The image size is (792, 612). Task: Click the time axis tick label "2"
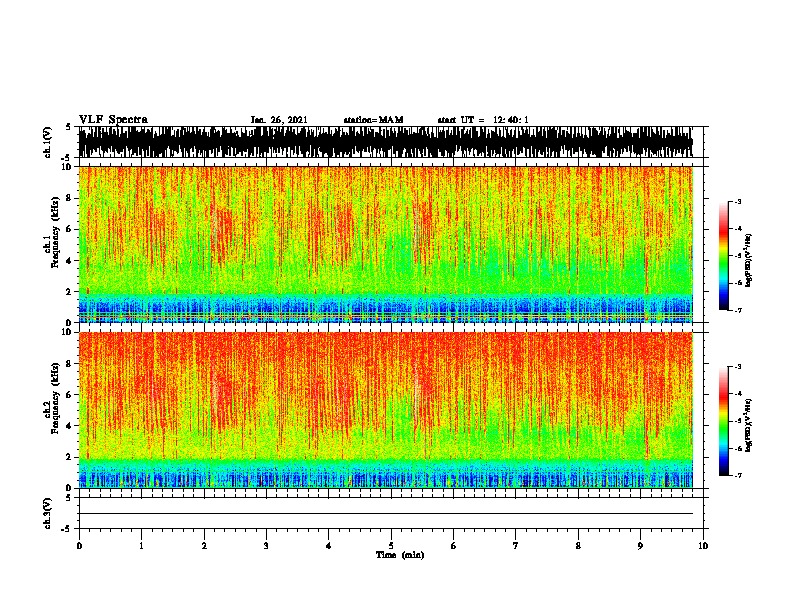(x=204, y=546)
